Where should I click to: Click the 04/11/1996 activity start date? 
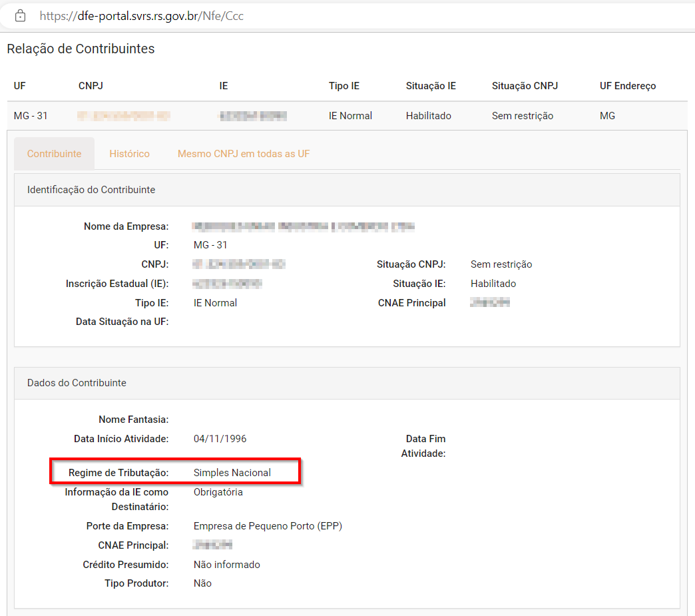[220, 439]
